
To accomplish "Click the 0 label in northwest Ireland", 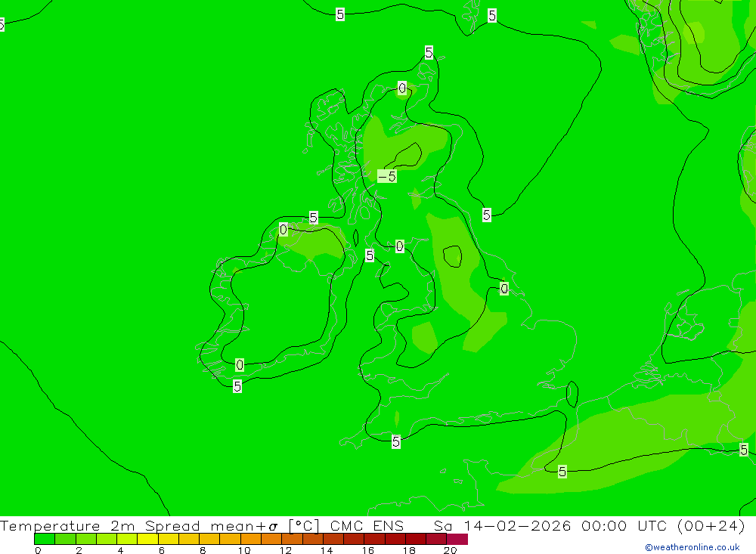I will 283,230.
